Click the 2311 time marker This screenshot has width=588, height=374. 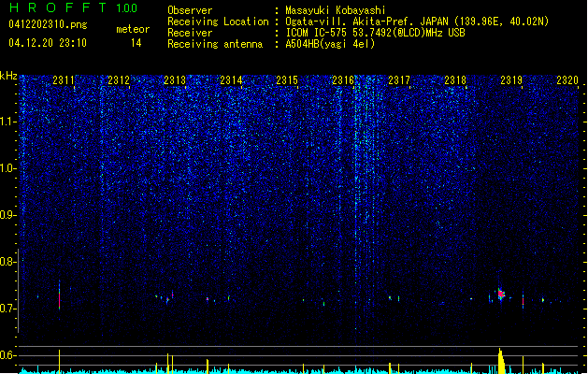tap(63, 79)
